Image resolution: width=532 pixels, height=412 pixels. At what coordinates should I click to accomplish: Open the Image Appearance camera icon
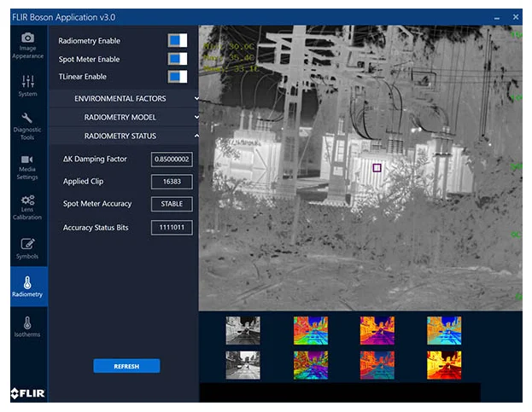click(28, 38)
